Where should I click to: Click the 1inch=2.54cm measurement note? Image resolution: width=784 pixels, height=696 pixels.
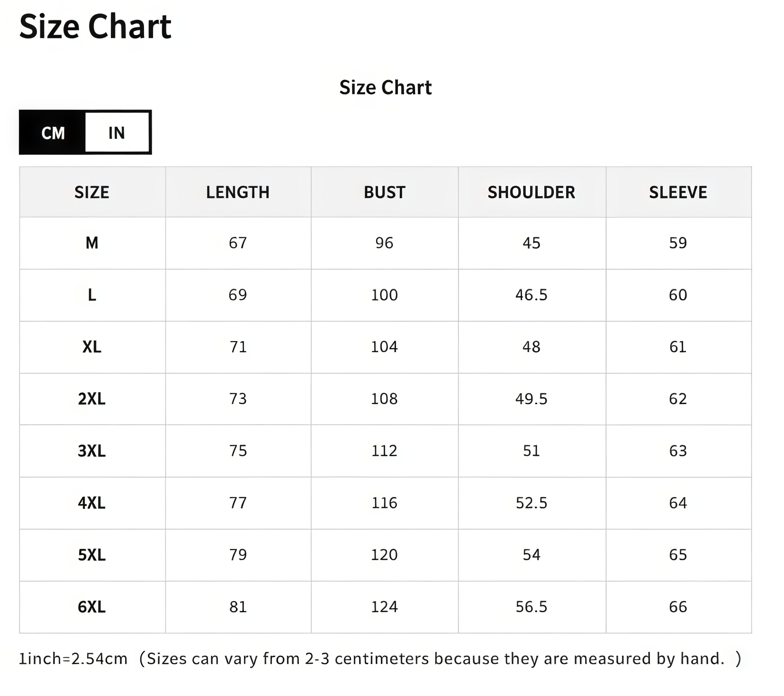[73, 659]
